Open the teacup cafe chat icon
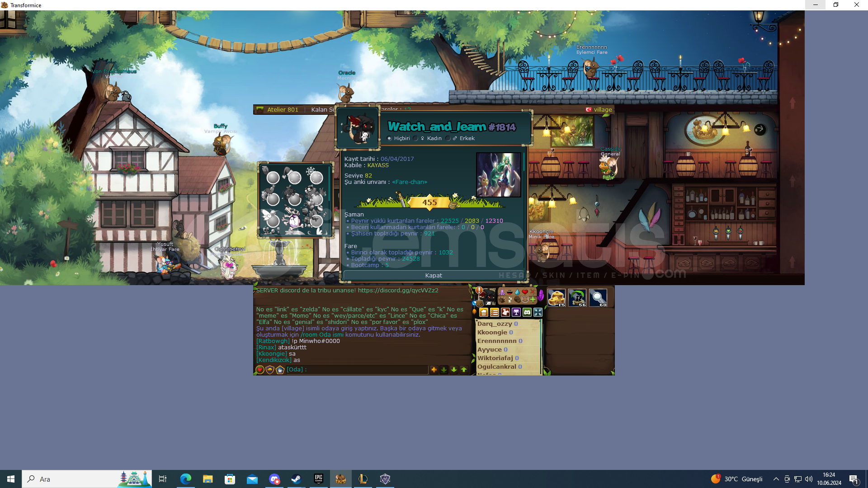The height and width of the screenshot is (488, 868). click(x=280, y=370)
